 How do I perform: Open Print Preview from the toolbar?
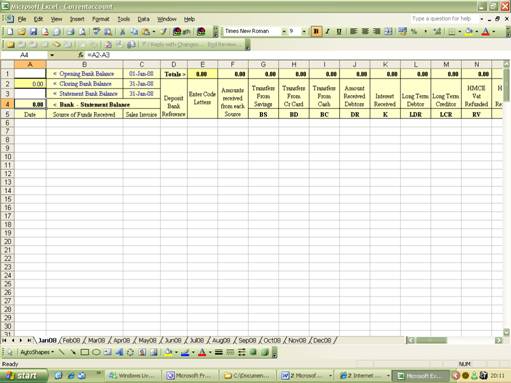point(82,32)
